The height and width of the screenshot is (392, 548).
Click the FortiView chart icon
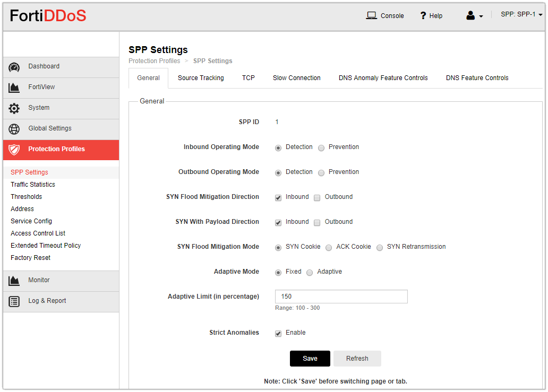tap(14, 88)
